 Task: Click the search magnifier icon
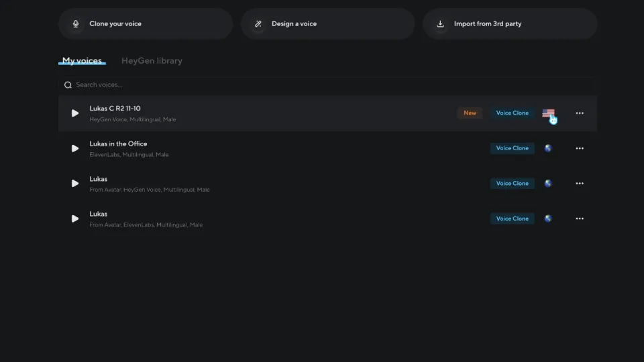[68, 85]
